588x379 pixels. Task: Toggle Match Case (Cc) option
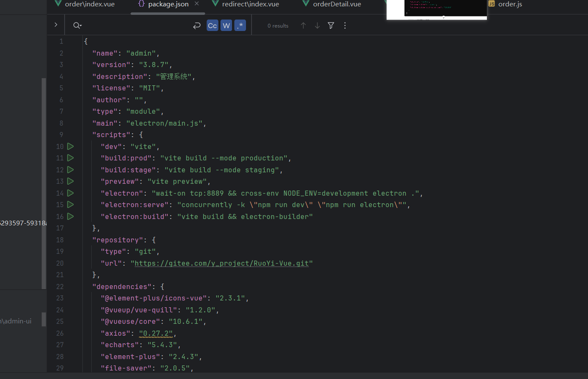(x=212, y=25)
